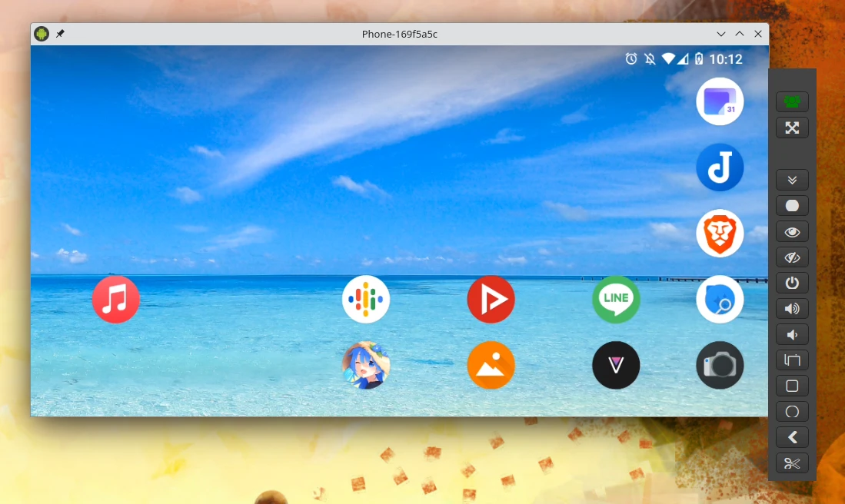Turn device display off with crossed-eye button
This screenshot has width=845, height=504.
[792, 257]
